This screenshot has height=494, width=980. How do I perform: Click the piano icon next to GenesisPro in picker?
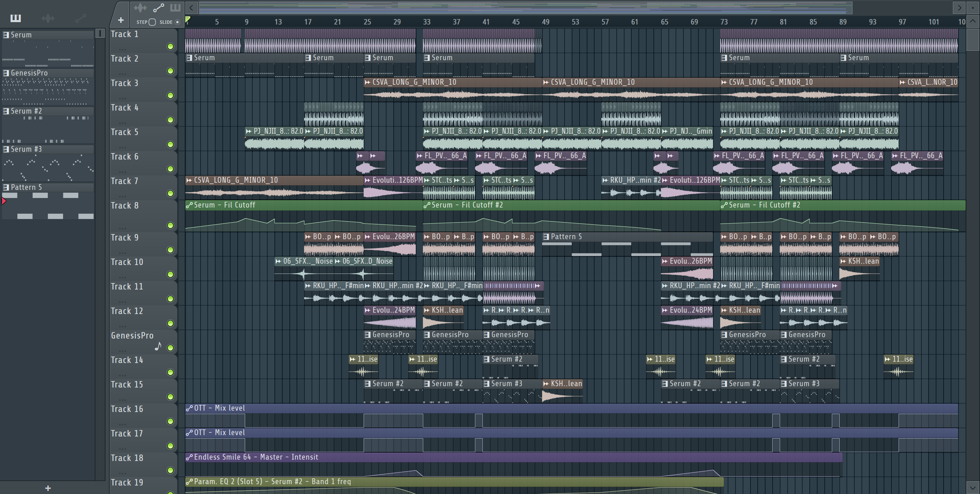click(x=6, y=72)
